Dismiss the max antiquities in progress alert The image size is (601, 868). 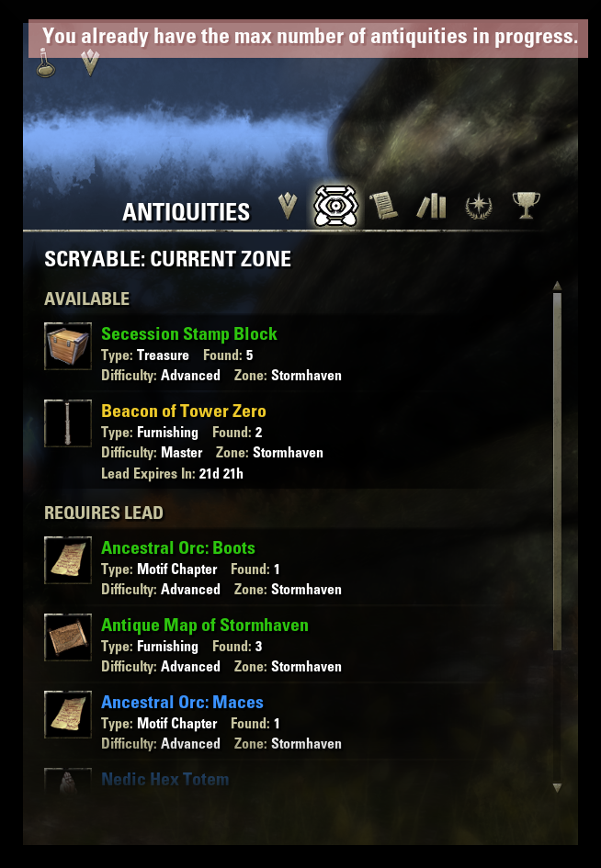[x=308, y=39]
